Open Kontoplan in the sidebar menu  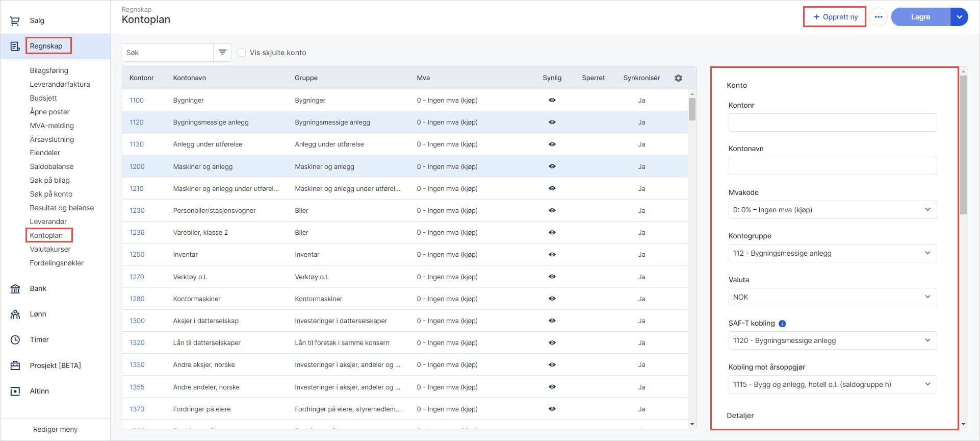46,235
